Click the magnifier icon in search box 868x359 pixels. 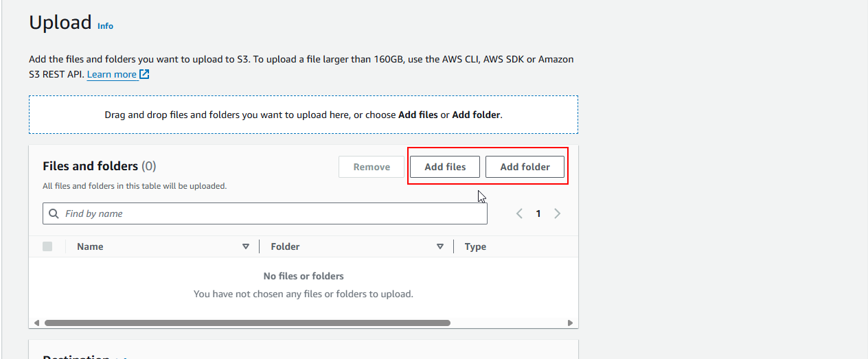click(54, 213)
